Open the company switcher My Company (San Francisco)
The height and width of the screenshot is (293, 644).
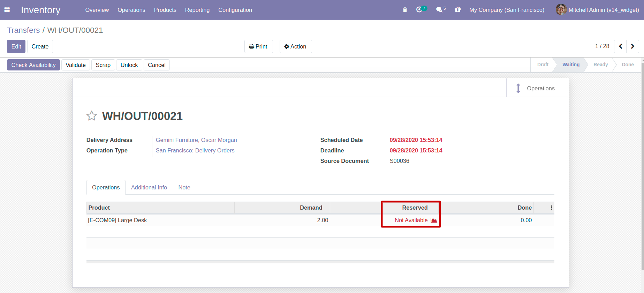[x=507, y=10]
